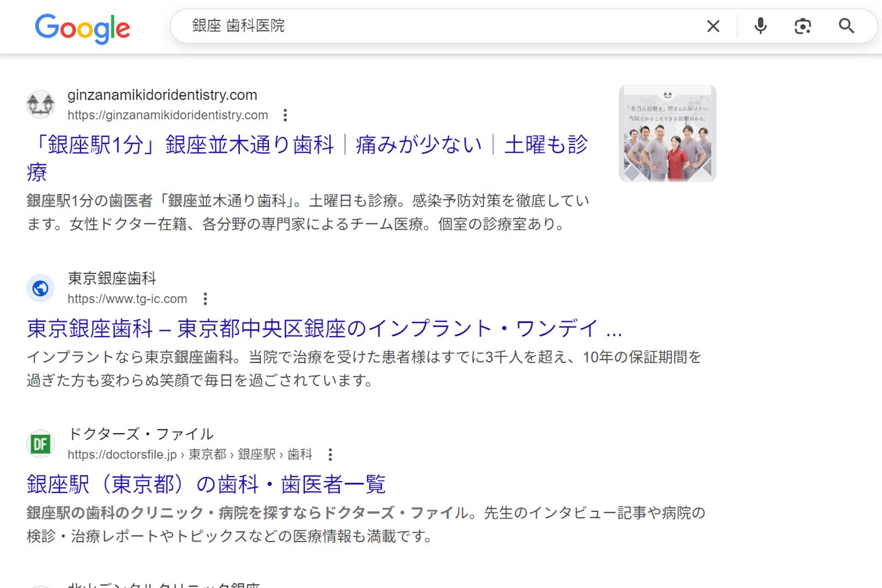Clear the search query with X icon
The height and width of the screenshot is (588, 882).
tap(713, 26)
